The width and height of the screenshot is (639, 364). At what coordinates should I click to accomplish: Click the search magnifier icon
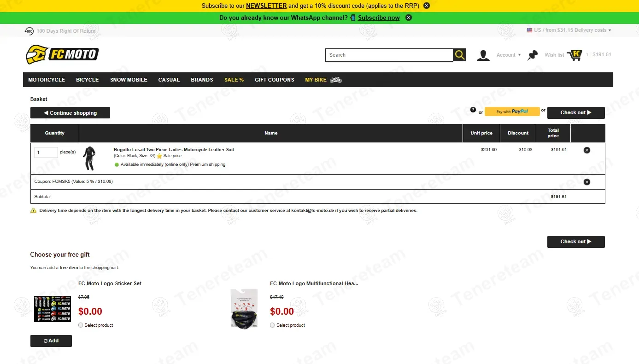(x=459, y=55)
